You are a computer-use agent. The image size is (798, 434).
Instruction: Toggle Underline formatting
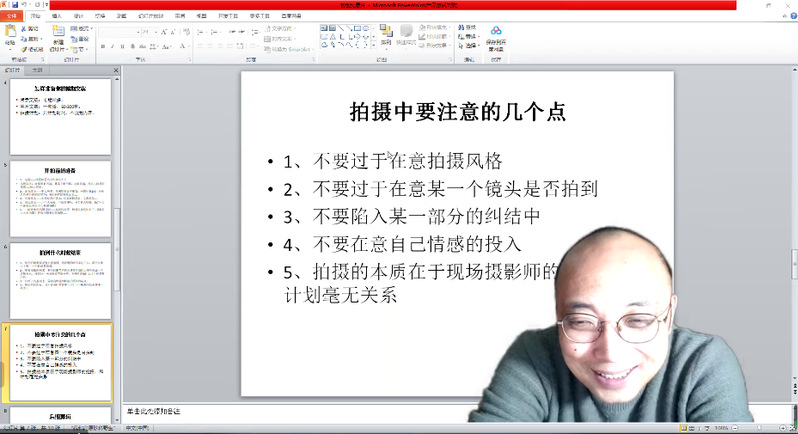pyautogui.click(x=123, y=46)
